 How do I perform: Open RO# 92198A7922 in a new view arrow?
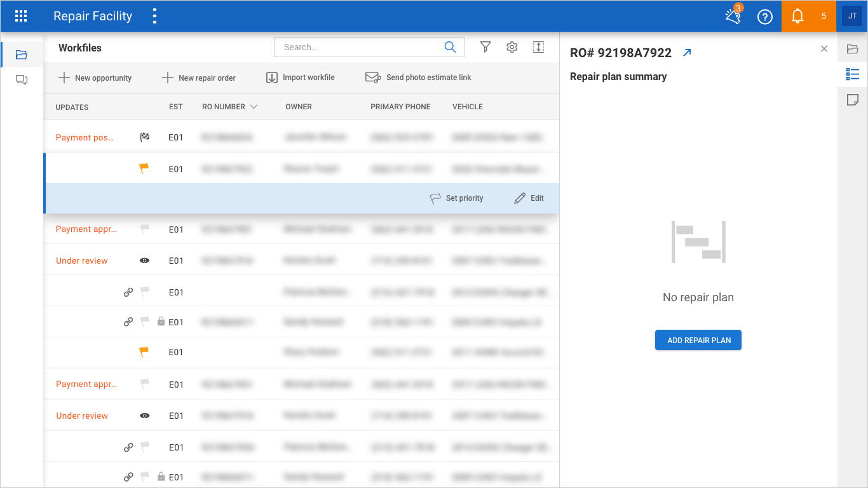tap(686, 53)
